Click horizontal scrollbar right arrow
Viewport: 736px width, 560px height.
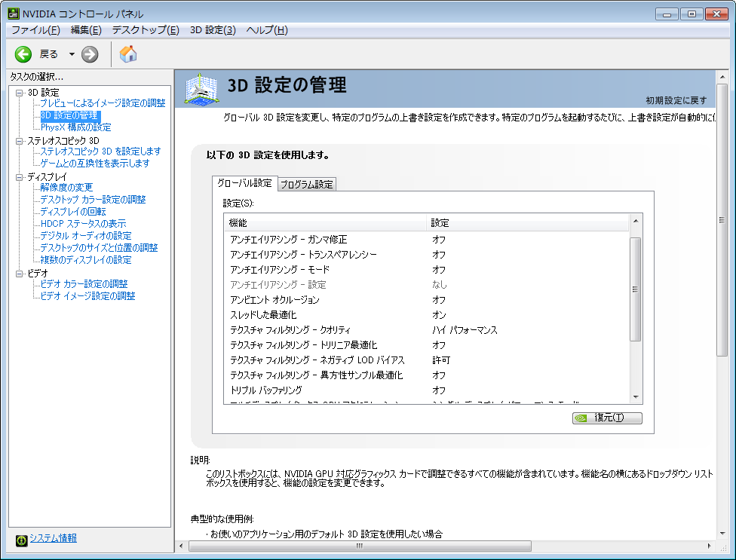point(710,546)
